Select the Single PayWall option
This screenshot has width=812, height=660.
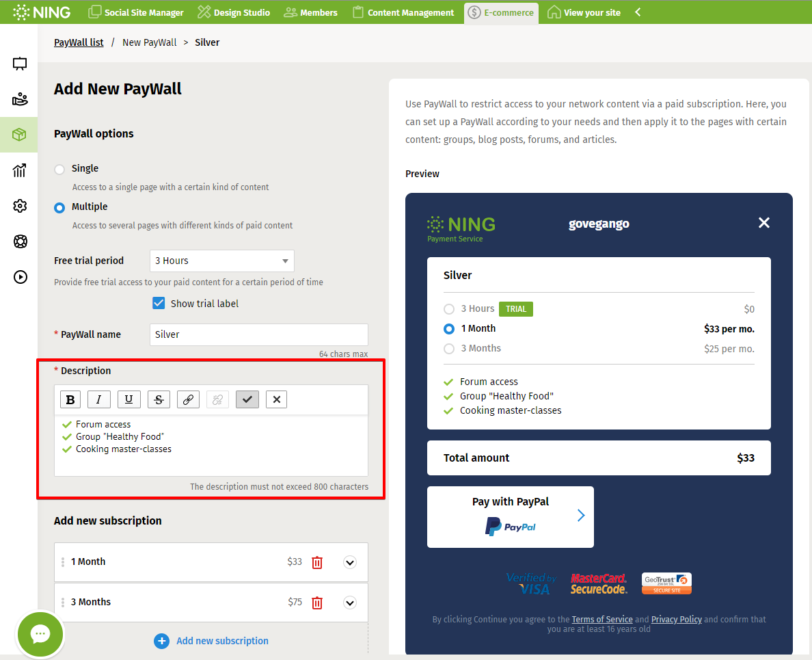tap(60, 169)
